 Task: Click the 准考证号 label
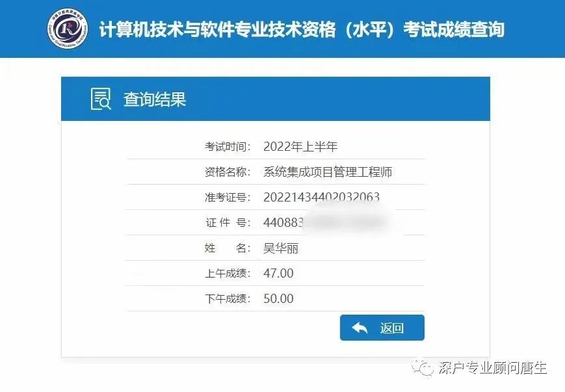click(x=228, y=197)
